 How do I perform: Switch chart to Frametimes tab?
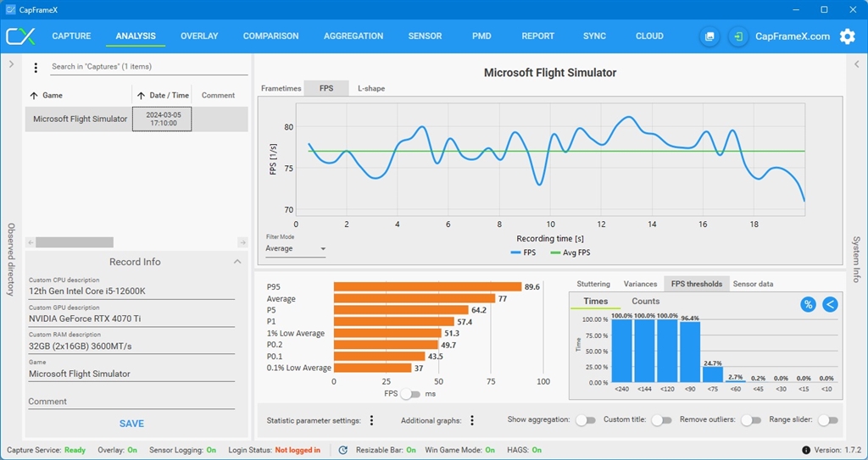coord(281,89)
